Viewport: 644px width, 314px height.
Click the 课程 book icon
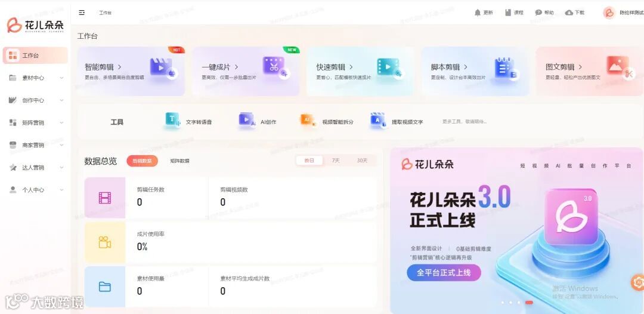(508, 13)
